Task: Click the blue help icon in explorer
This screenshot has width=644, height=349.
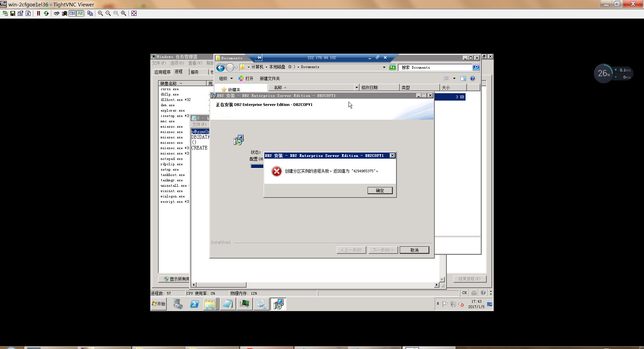Action: click(473, 78)
